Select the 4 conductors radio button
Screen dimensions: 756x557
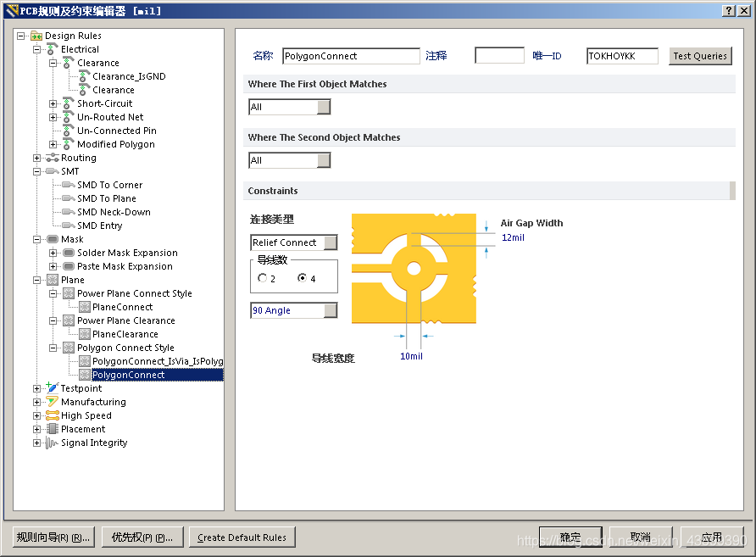click(x=303, y=278)
